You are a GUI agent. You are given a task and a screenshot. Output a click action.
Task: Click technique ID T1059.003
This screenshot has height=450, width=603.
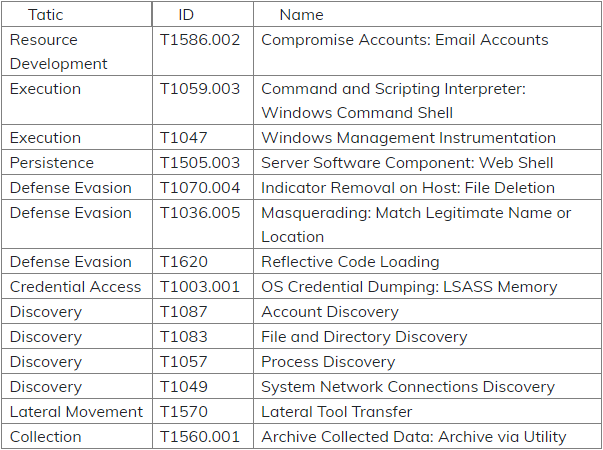click(200, 89)
